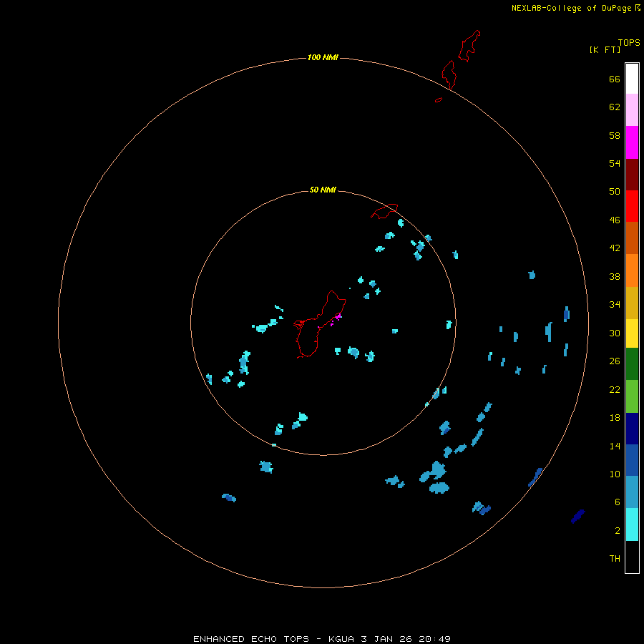The image size is (644, 644).
Task: Click the dark green 26 kft swatch
Action: [632, 364]
